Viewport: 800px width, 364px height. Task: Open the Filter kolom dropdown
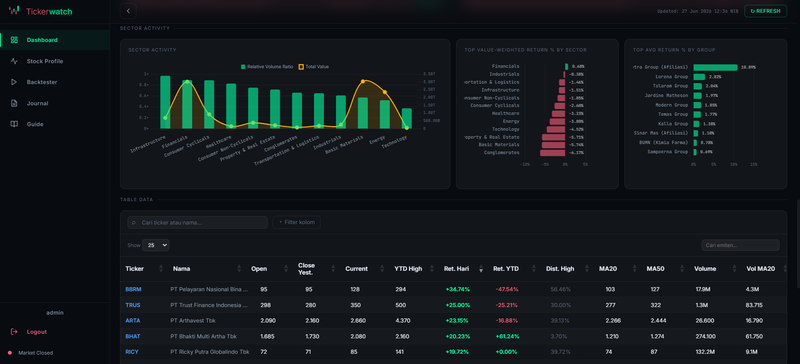(296, 222)
